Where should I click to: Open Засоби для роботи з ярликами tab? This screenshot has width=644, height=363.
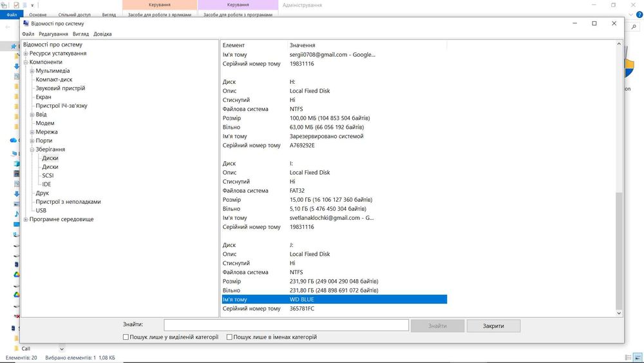[159, 15]
